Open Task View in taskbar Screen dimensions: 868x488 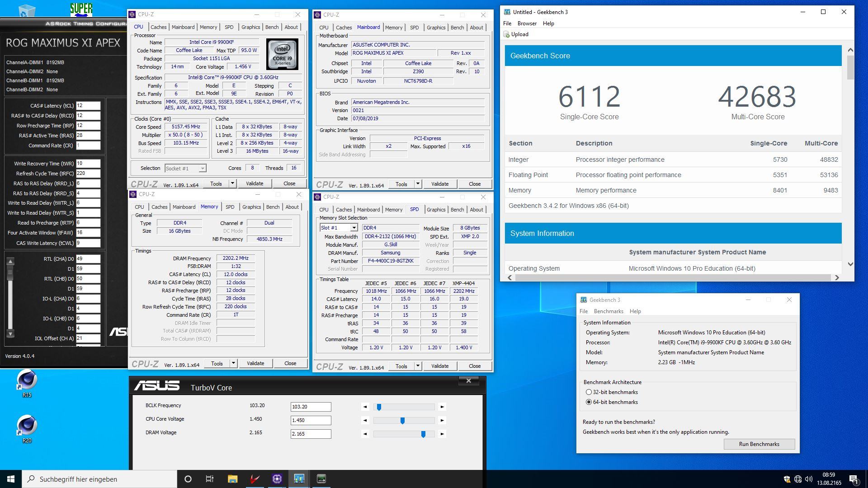[210, 479]
